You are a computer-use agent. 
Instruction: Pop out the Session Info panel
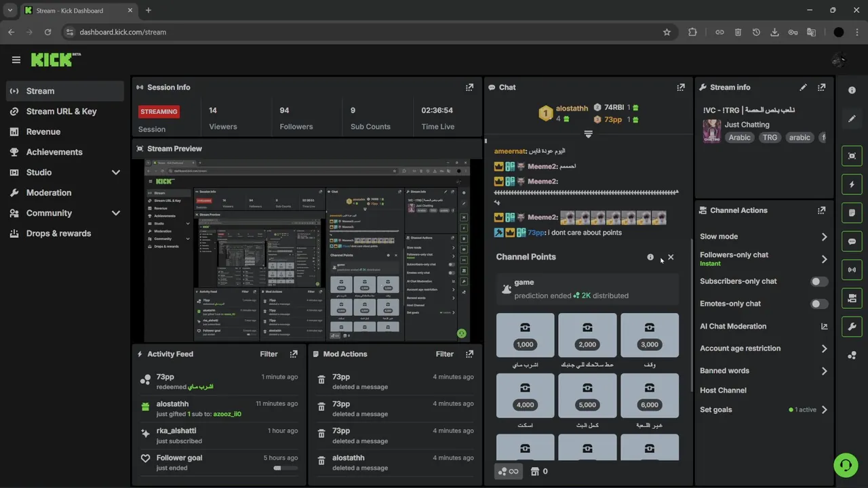(x=469, y=87)
